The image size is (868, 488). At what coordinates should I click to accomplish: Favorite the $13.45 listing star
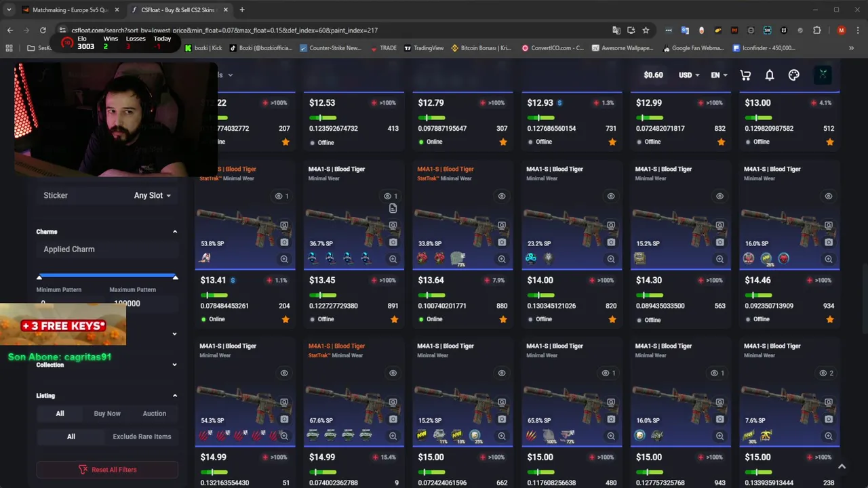point(394,319)
